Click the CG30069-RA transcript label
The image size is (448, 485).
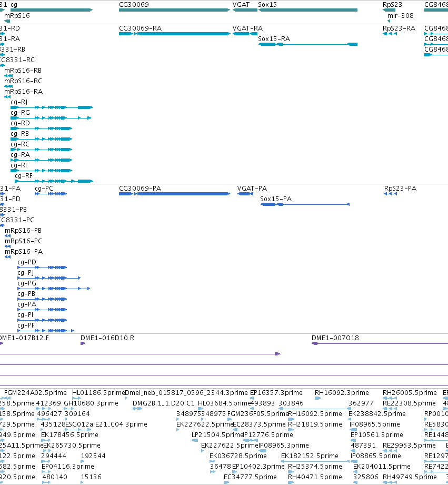(141, 28)
